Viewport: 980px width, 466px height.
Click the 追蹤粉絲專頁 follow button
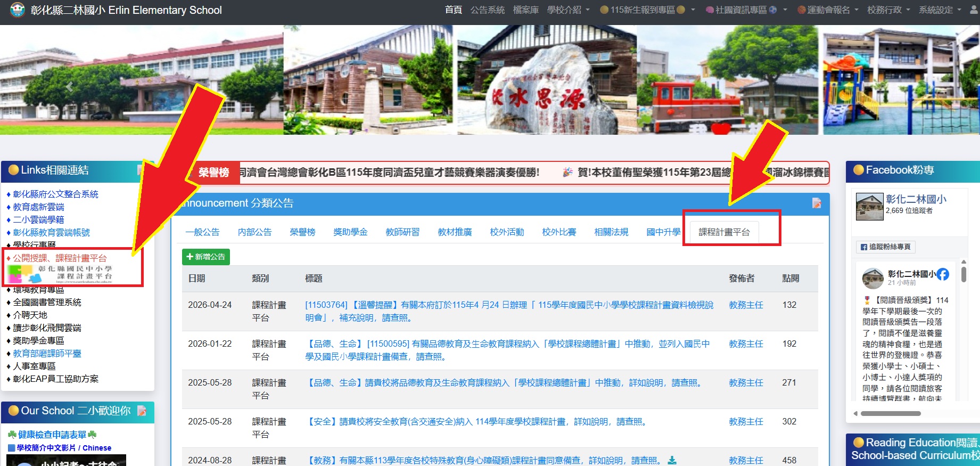point(885,247)
